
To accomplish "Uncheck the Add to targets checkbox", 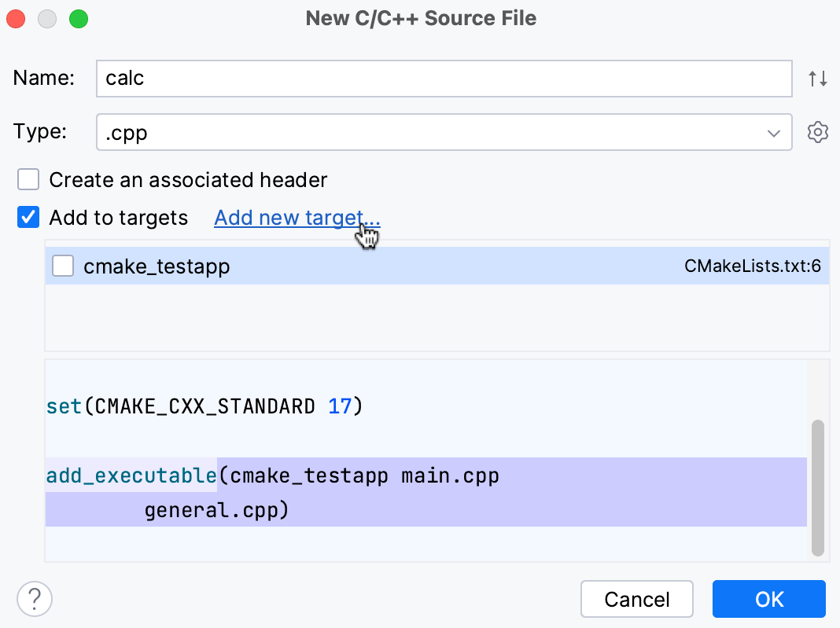I will [x=28, y=217].
